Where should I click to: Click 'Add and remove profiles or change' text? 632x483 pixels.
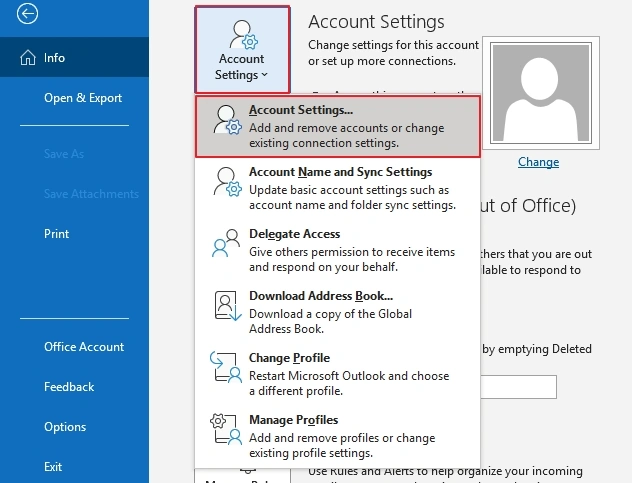(342, 438)
